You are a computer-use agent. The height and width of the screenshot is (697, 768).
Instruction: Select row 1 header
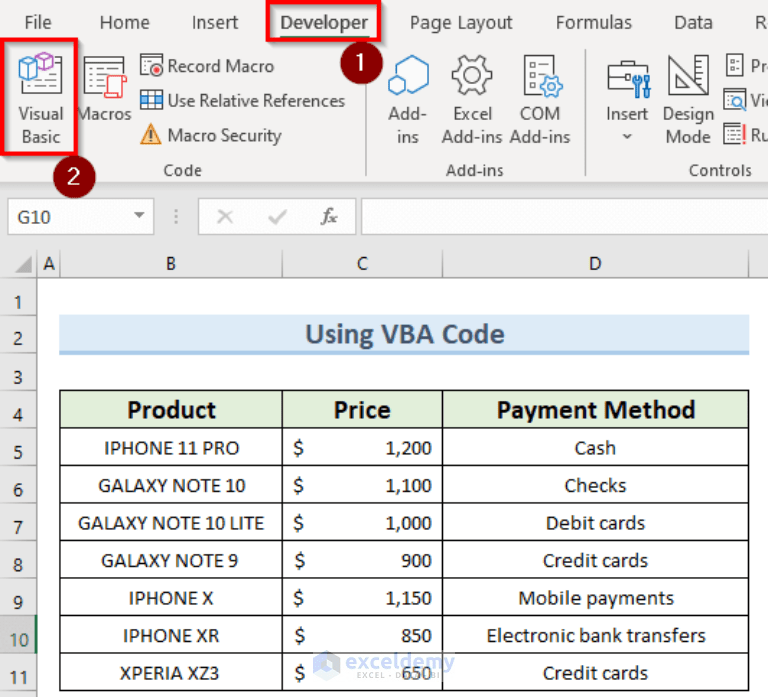click(x=18, y=298)
